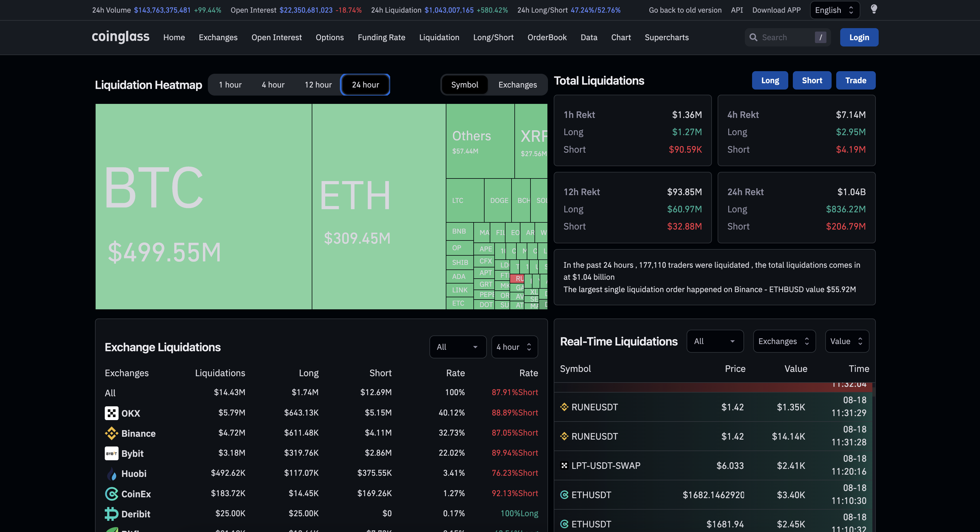
Task: Click the blue Login button
Action: coord(859,37)
